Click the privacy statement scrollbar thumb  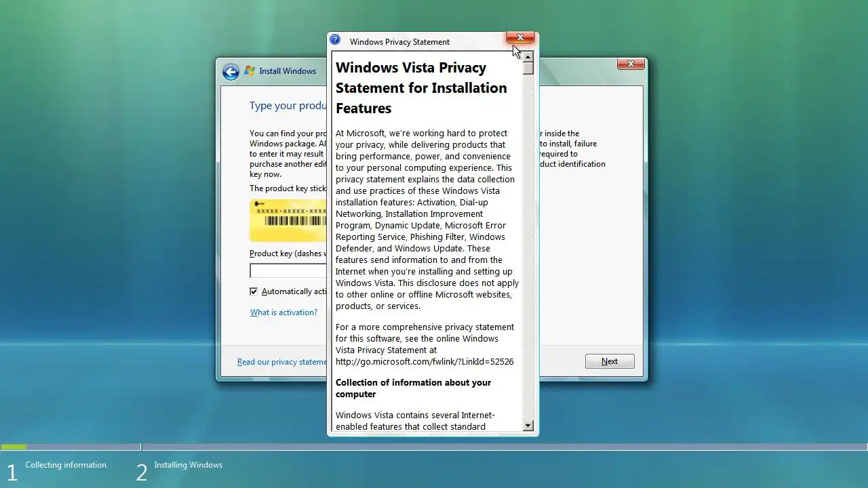coord(528,68)
